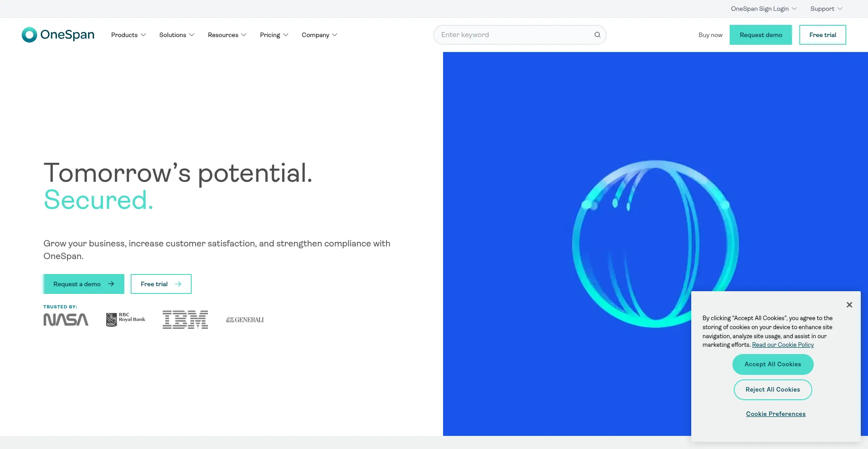Open the Resources menu

227,35
